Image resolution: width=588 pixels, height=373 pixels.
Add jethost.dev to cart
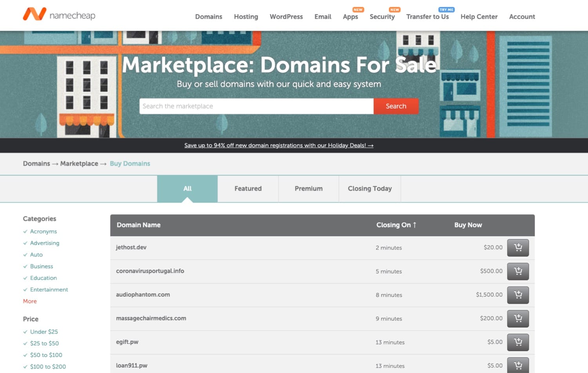point(518,248)
